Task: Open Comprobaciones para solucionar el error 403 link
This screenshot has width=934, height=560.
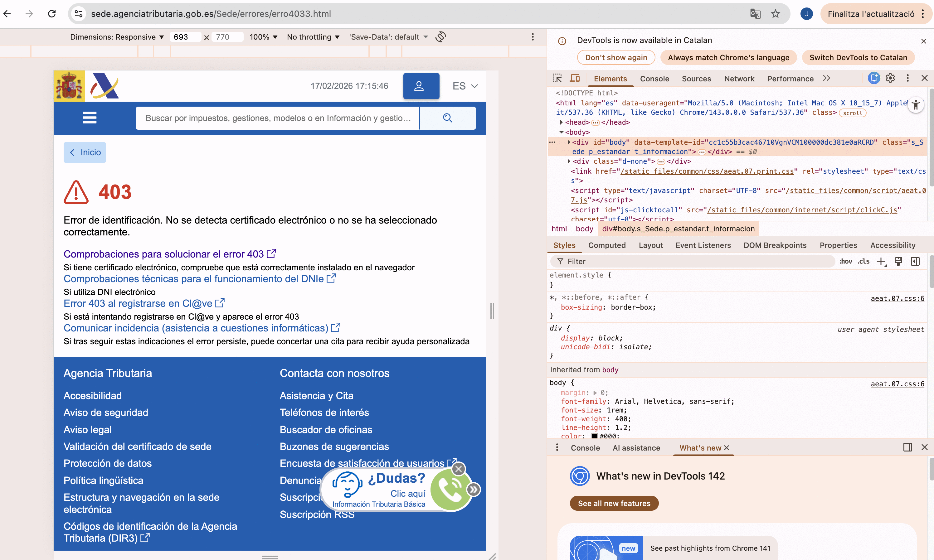Action: 163,254
